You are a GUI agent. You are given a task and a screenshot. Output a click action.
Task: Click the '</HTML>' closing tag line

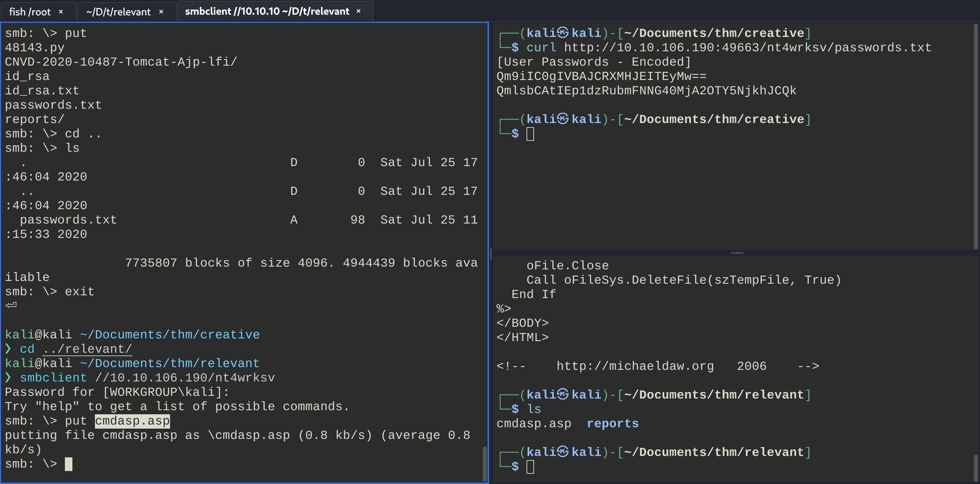point(522,337)
